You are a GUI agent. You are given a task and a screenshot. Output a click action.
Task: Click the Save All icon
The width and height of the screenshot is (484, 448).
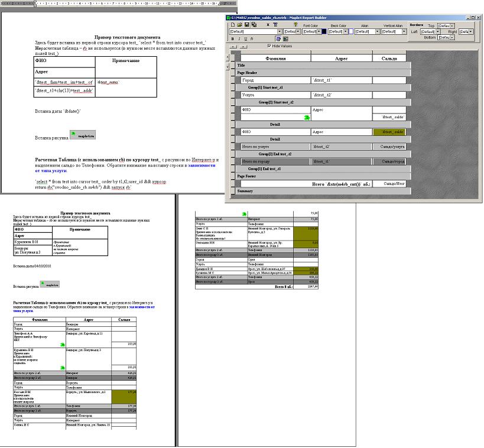(x=254, y=25)
